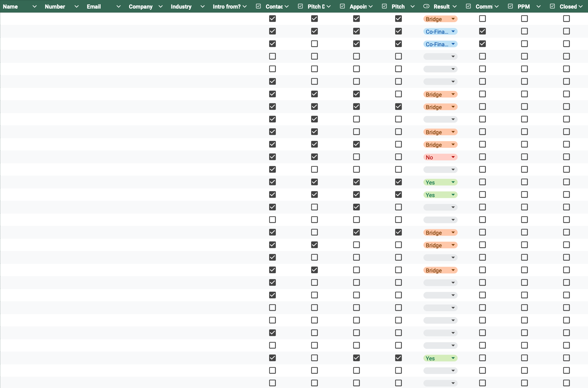The width and height of the screenshot is (588, 388).
Task: Tick Commi checkbox in the top data row
Action: click(x=483, y=19)
